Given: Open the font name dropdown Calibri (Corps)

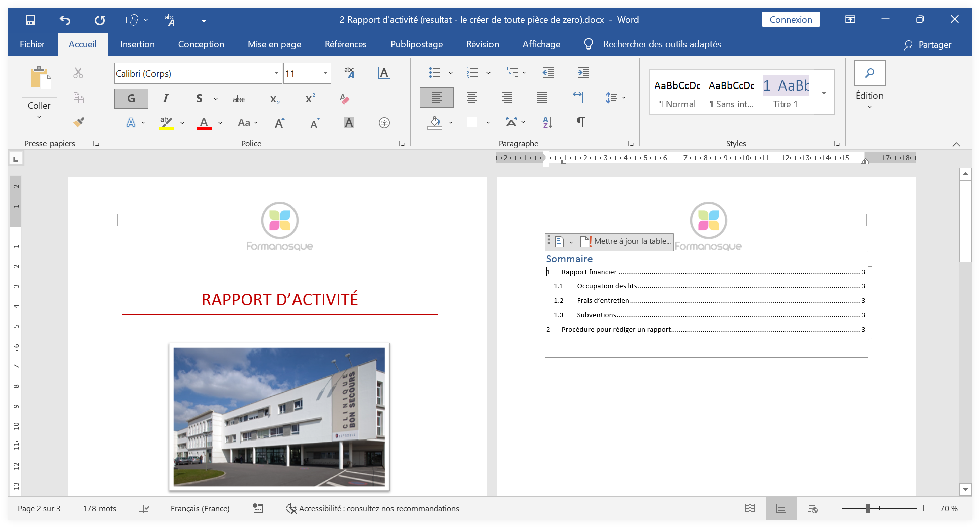Looking at the screenshot, I should pos(276,73).
